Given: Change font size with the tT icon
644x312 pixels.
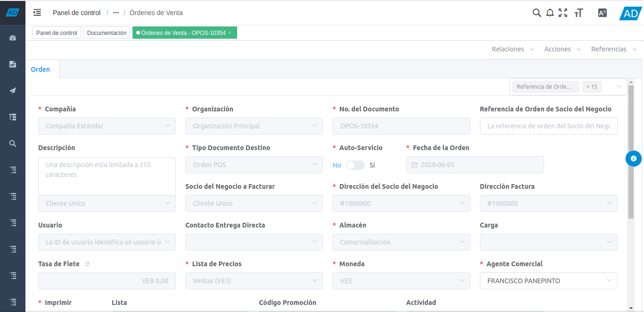Looking at the screenshot, I should [x=579, y=13].
